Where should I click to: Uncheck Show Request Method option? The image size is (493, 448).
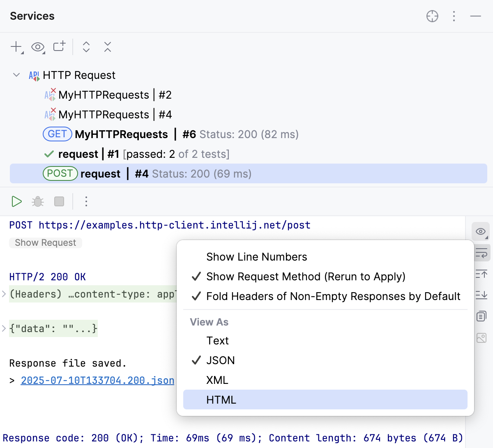coord(306,277)
